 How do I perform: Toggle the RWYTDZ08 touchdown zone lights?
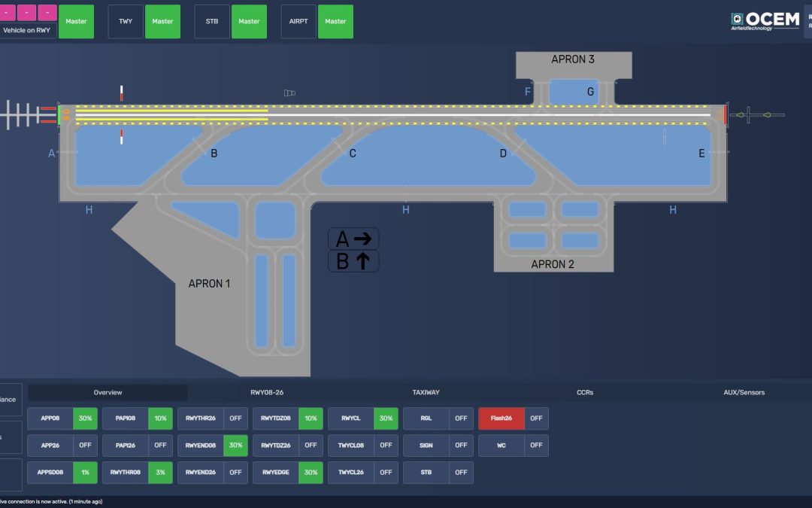tap(288, 418)
